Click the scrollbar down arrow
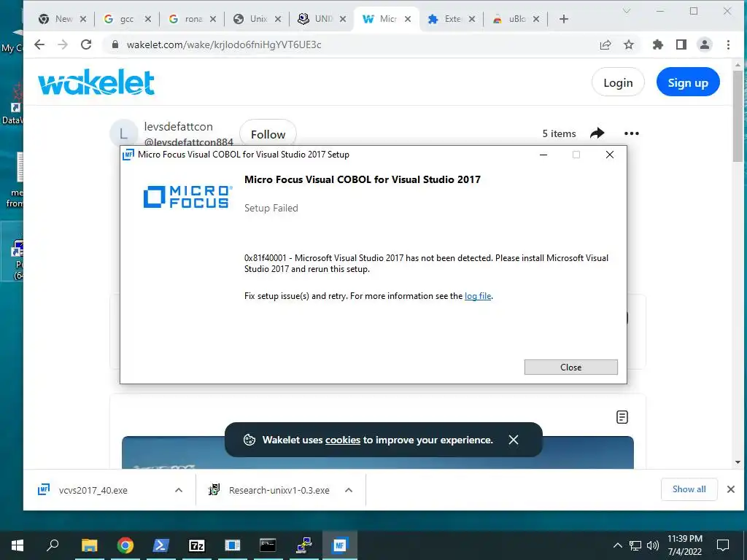 [738, 462]
